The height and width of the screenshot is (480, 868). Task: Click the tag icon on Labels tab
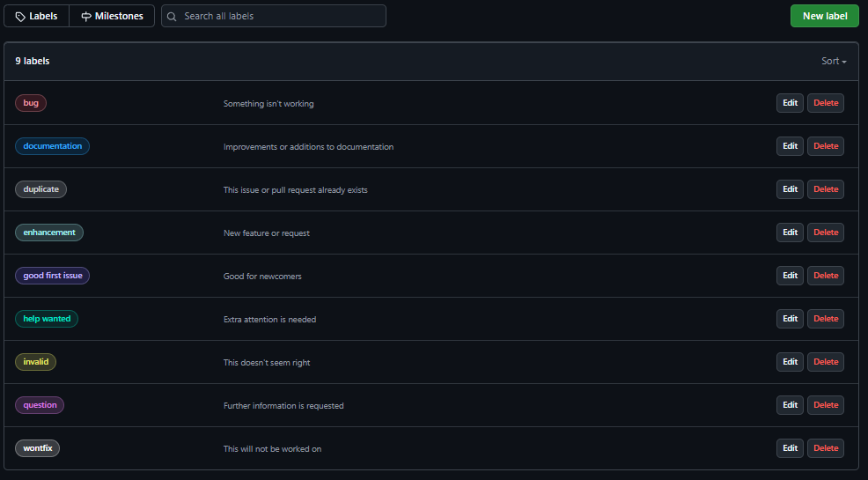(20, 17)
